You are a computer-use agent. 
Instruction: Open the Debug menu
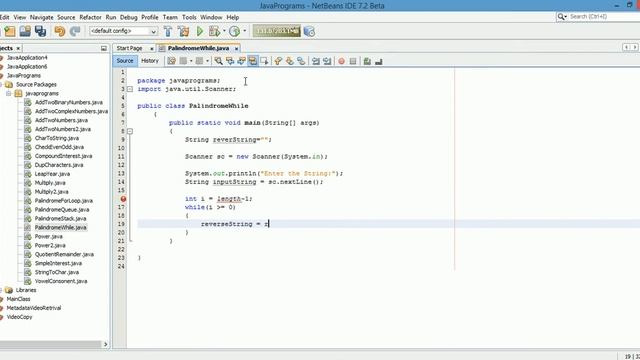(129, 17)
